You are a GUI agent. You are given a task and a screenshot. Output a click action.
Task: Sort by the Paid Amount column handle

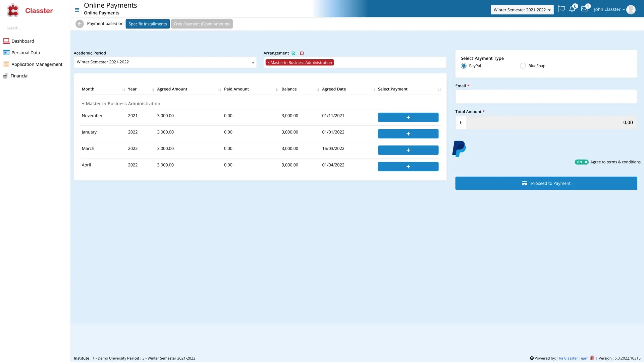pyautogui.click(x=277, y=90)
